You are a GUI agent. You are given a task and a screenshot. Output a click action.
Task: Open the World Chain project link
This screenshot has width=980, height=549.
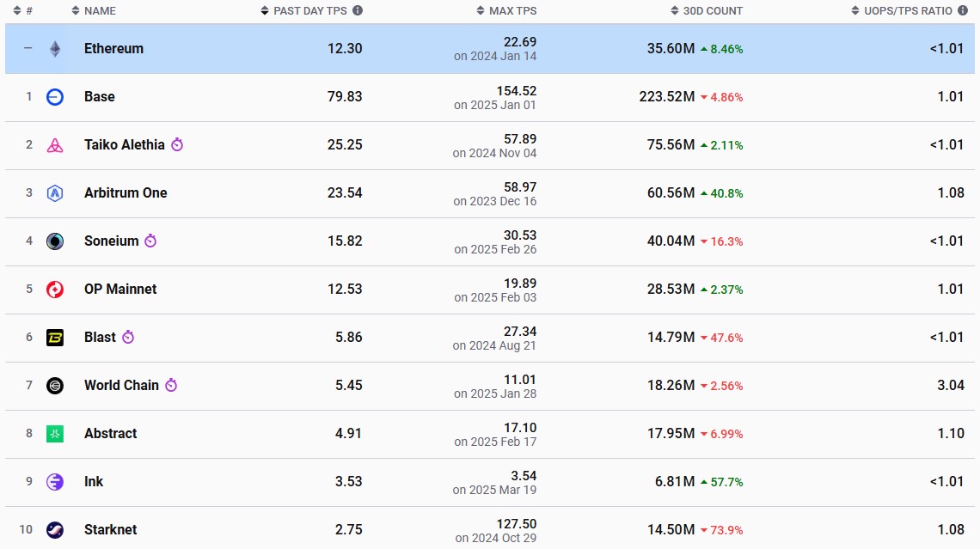tap(121, 386)
